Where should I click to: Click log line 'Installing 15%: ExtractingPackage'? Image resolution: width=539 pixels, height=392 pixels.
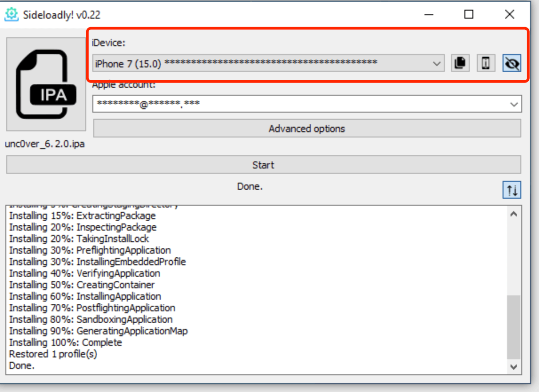coord(83,216)
